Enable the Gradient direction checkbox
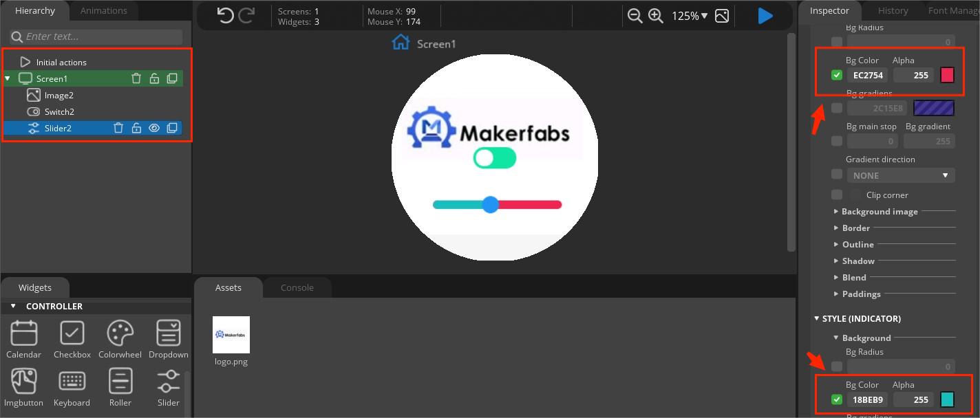This screenshot has width=980, height=418. point(837,175)
